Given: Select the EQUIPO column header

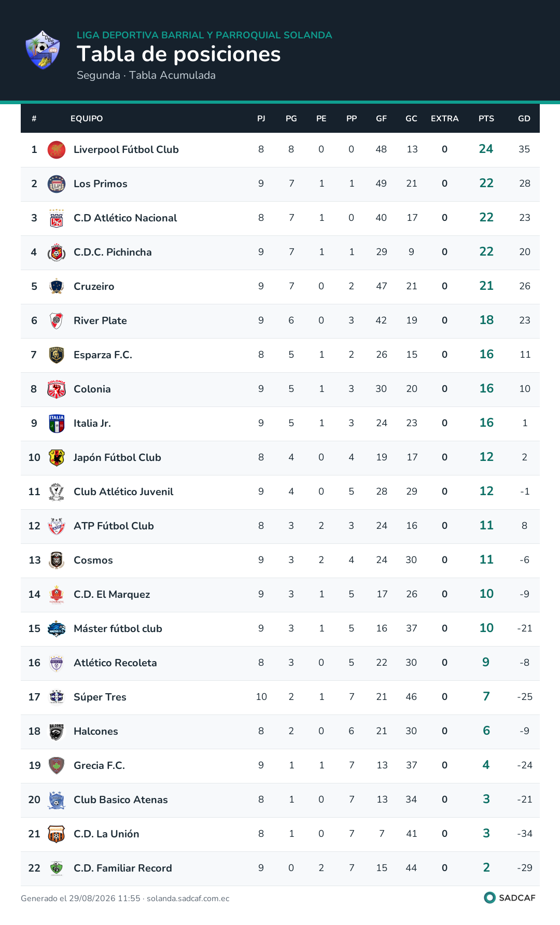Looking at the screenshot, I should pos(87,119).
